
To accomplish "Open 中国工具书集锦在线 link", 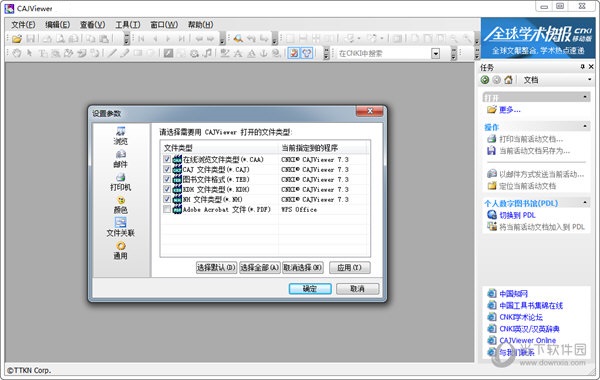I will click(531, 305).
